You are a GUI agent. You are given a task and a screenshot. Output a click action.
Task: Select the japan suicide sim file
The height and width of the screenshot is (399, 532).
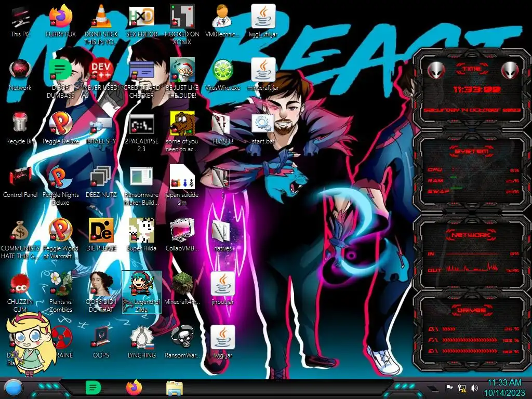click(182, 186)
